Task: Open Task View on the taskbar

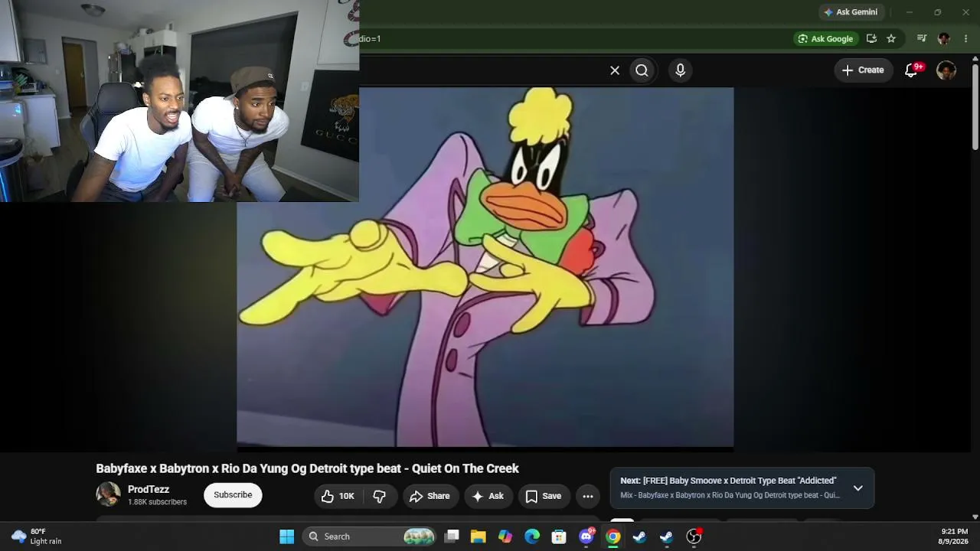Action: pos(452,536)
